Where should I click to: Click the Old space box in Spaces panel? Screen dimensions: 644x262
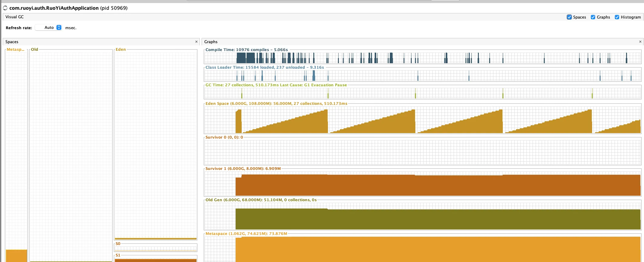[x=71, y=155]
